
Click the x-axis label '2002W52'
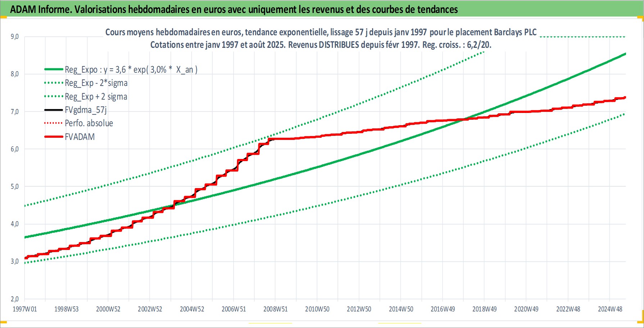coord(150,309)
